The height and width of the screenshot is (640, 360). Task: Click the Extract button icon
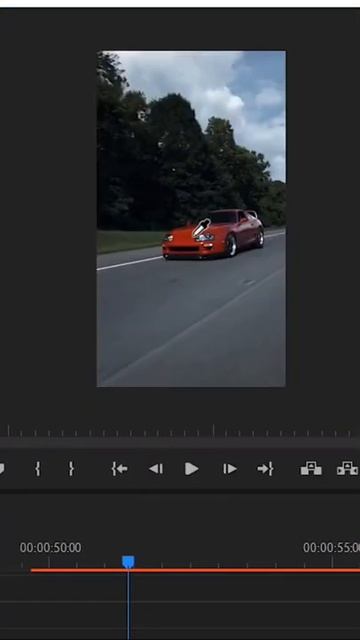point(348,469)
